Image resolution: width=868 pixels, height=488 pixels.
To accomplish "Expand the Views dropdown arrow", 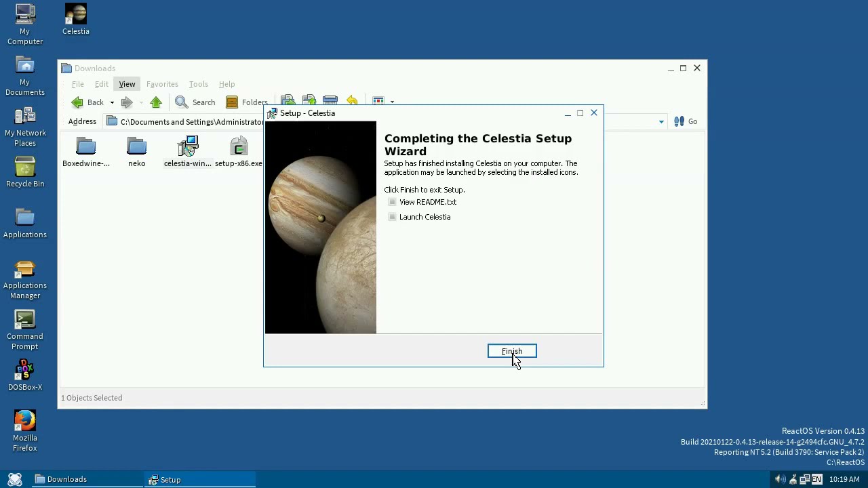I will click(392, 102).
